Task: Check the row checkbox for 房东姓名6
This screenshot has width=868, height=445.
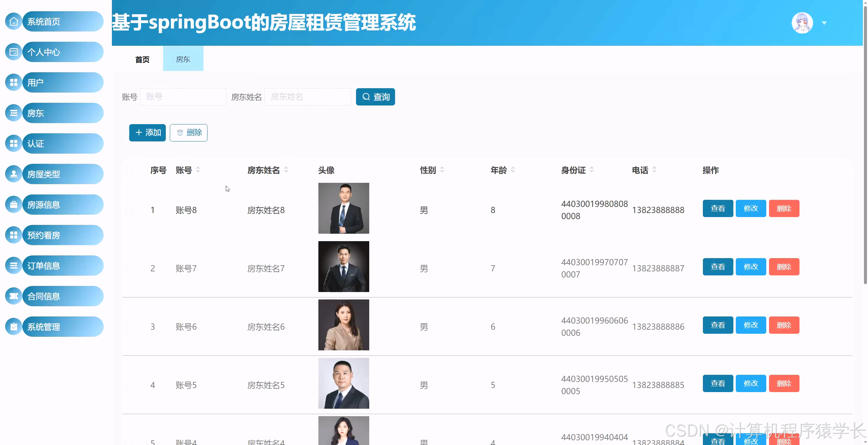Action: (x=128, y=326)
